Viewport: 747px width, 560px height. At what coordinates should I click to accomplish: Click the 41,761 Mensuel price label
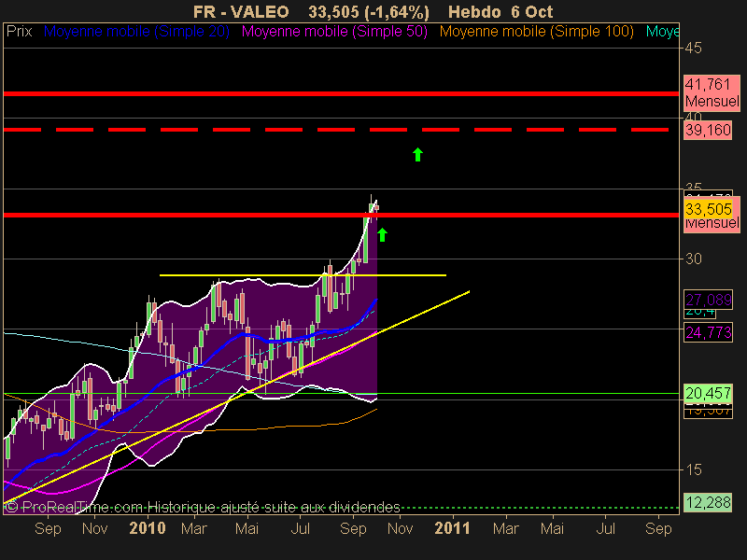[x=712, y=92]
